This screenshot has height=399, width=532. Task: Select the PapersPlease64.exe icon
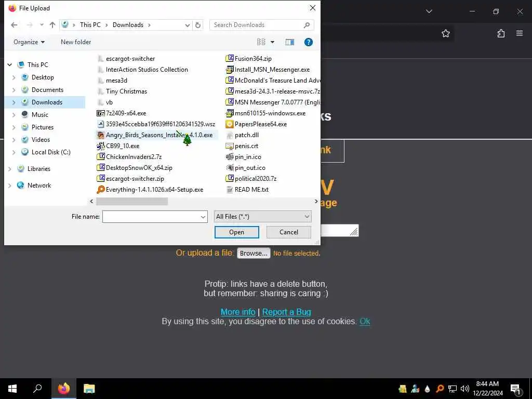(x=230, y=124)
